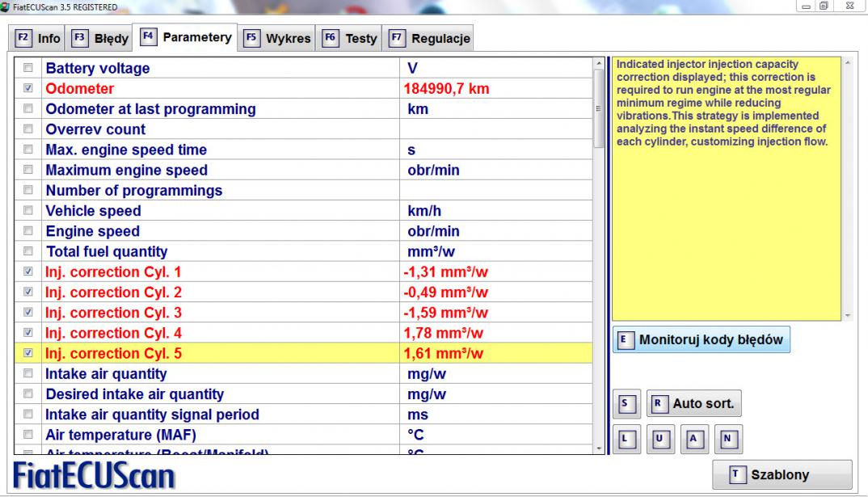
Task: Select the Vehicle speed row label
Action: click(x=93, y=211)
